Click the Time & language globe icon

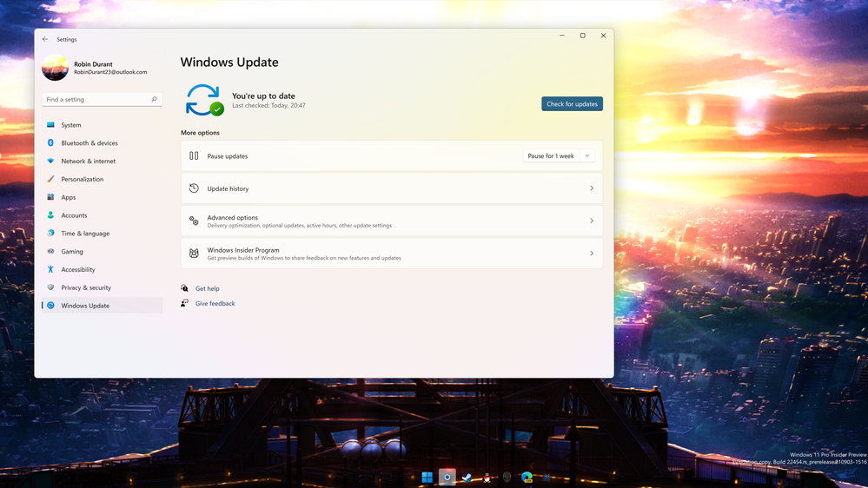50,233
